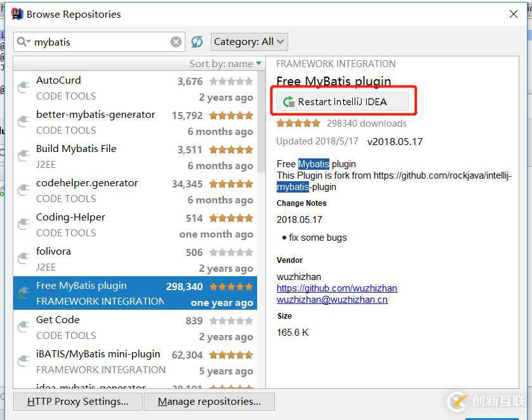
Task: Select folivora plugin
Action: [135, 260]
